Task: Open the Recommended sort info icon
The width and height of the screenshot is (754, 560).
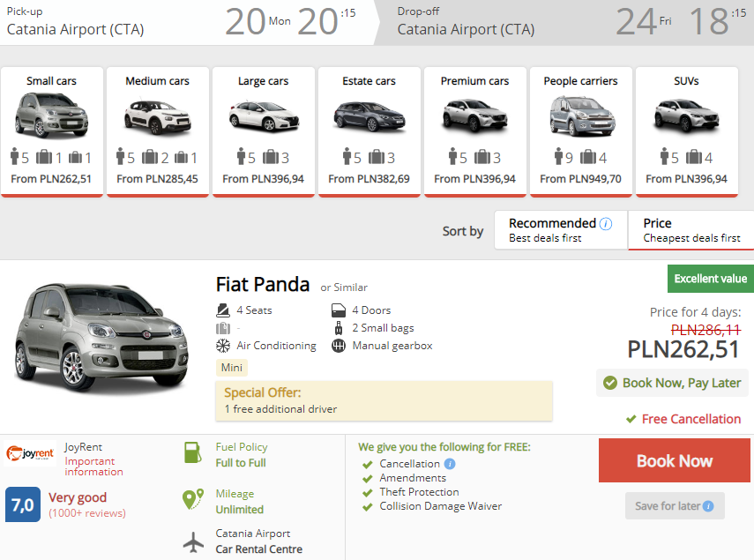Action: click(x=606, y=224)
